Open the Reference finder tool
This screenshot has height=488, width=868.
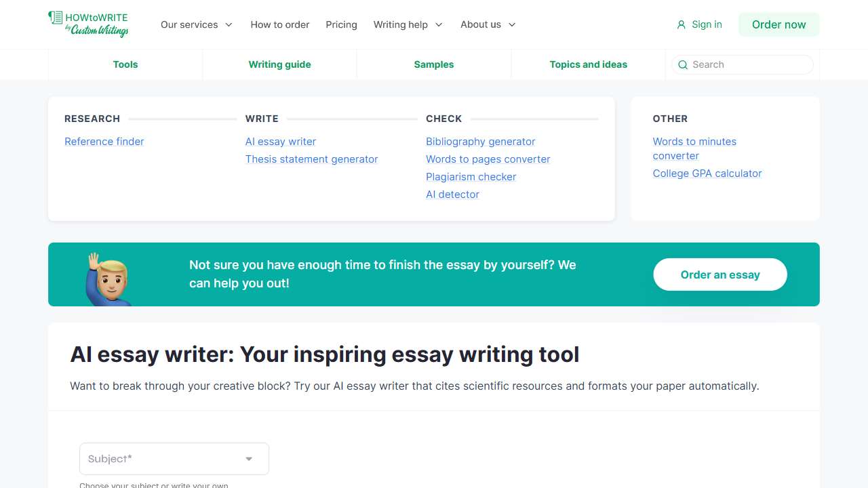tap(104, 141)
